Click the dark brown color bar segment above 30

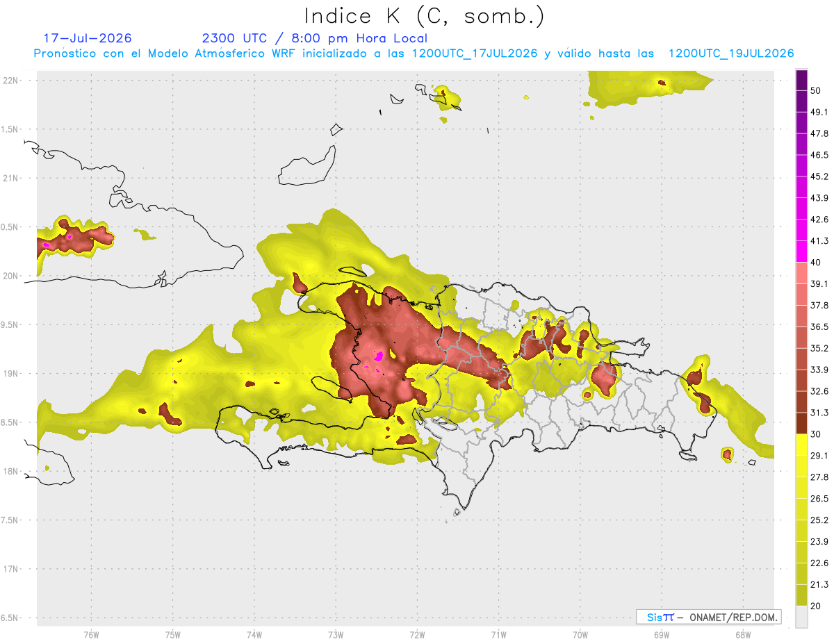click(801, 423)
